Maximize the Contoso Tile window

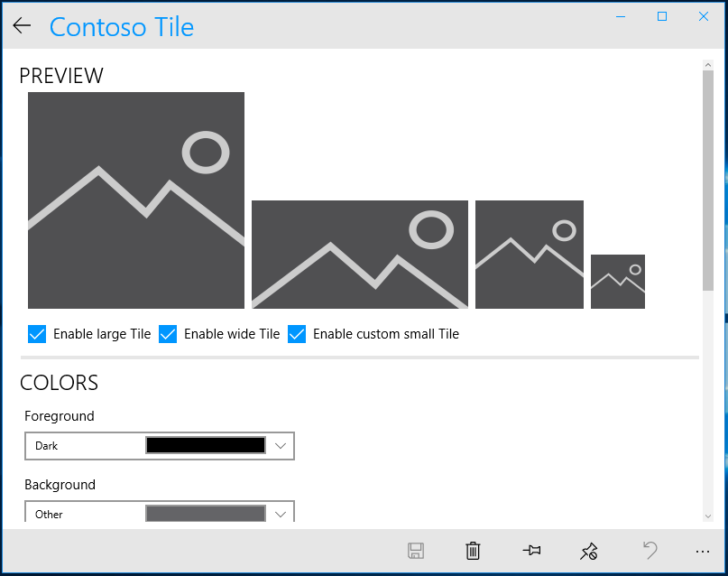click(662, 17)
